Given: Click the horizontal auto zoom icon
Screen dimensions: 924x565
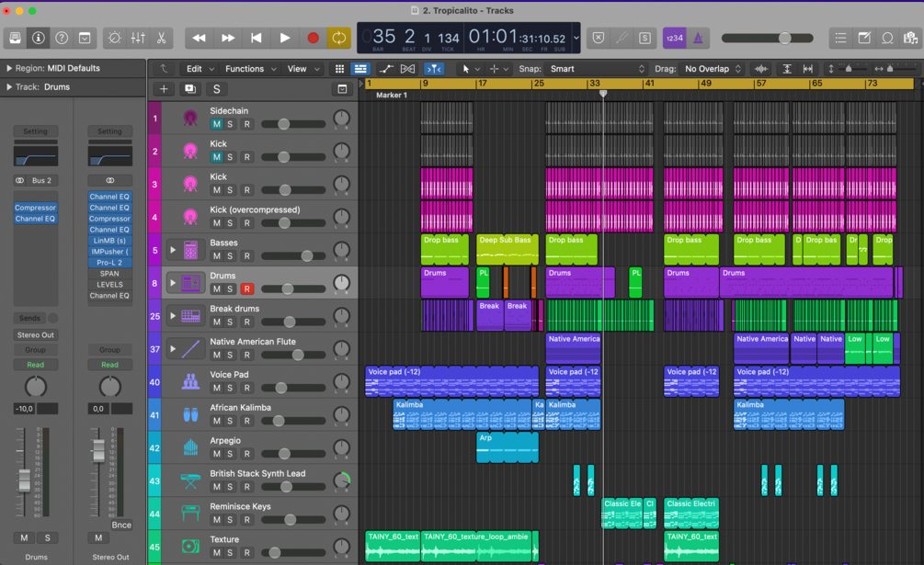Looking at the screenshot, I should (808, 69).
